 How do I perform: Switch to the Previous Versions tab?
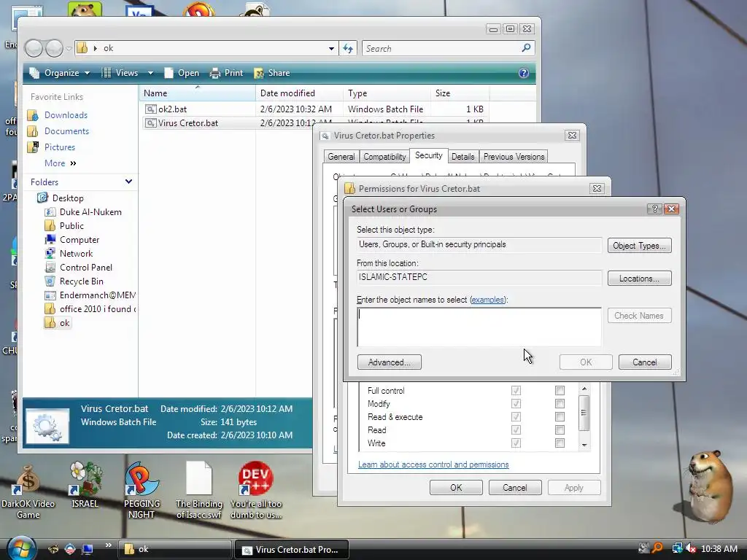[x=514, y=157]
